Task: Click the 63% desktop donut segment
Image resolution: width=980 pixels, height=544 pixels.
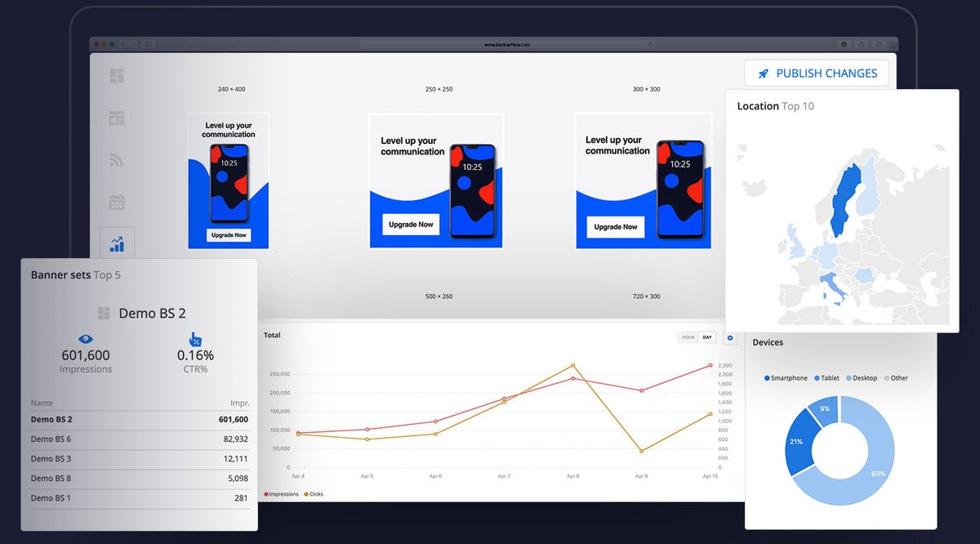Action: pyautogui.click(x=879, y=473)
